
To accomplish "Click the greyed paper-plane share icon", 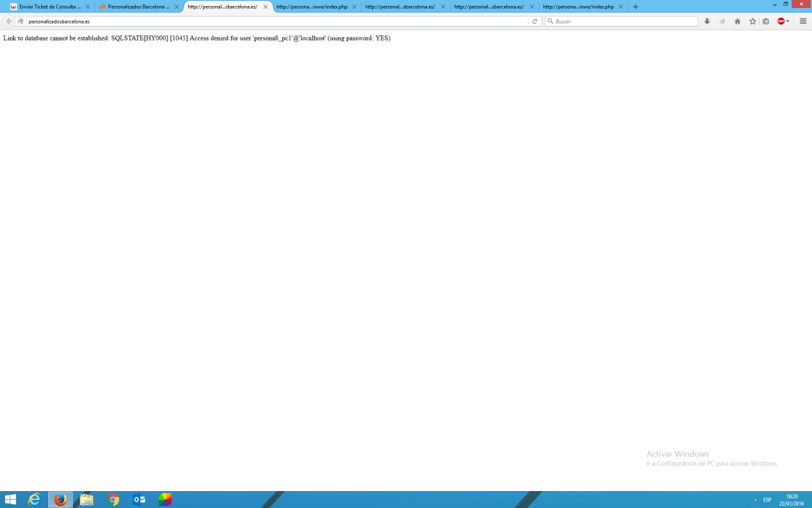I will pyautogui.click(x=722, y=21).
